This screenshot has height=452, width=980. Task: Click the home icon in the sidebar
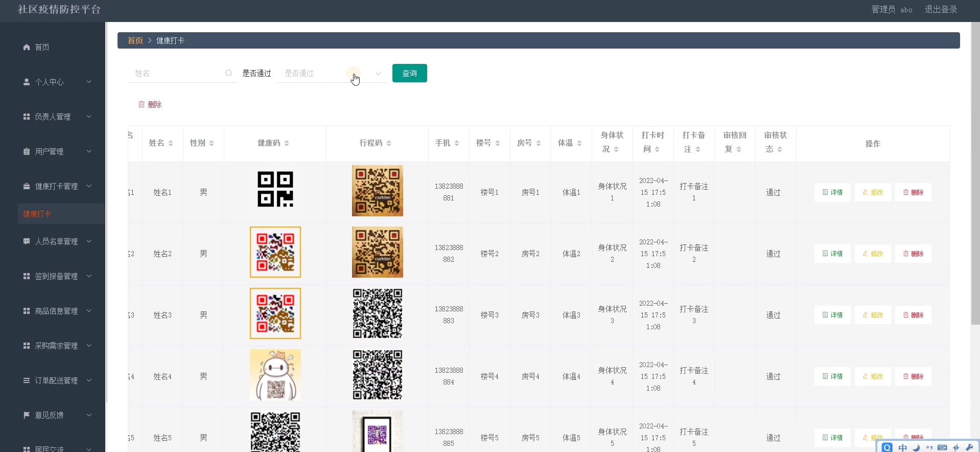27,47
